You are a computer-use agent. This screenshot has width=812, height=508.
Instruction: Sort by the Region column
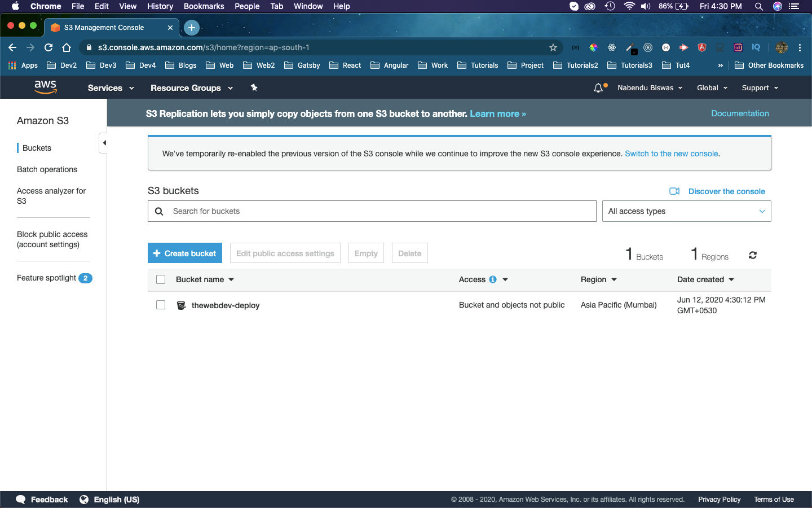599,279
